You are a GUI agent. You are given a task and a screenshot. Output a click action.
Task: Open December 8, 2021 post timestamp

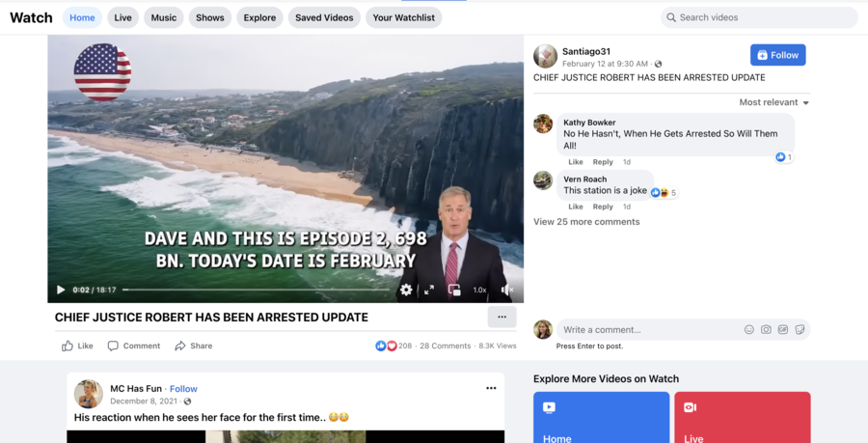click(144, 401)
